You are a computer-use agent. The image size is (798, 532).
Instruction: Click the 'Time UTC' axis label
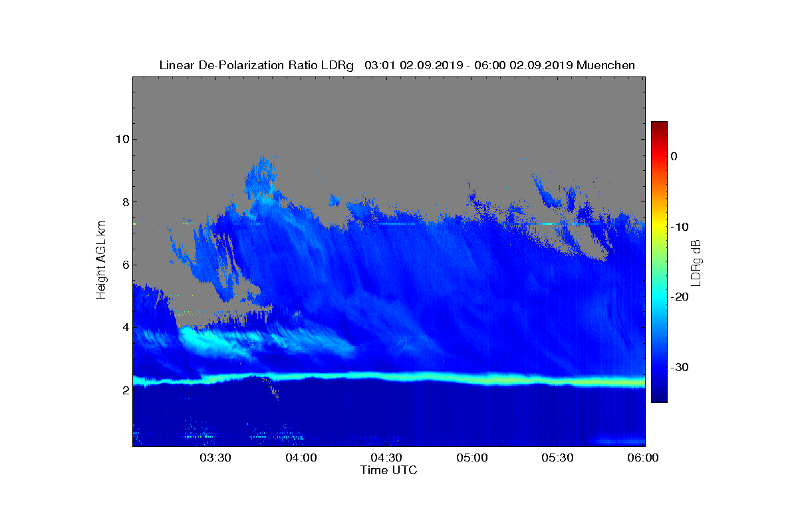coord(389,470)
